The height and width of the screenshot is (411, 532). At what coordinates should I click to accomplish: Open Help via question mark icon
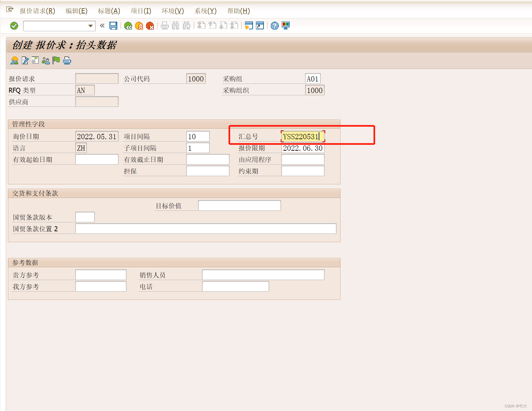[x=274, y=26]
